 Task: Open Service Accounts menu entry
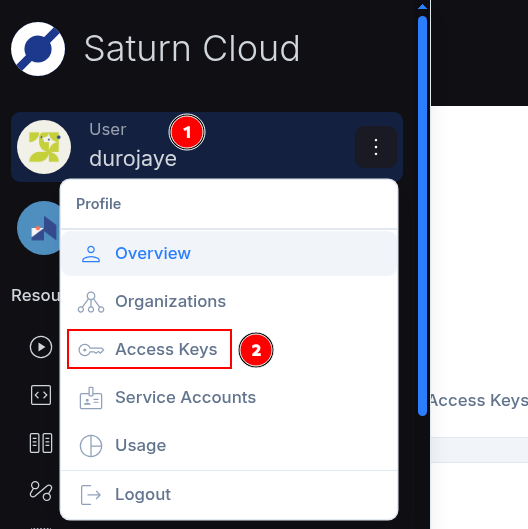[229, 397]
